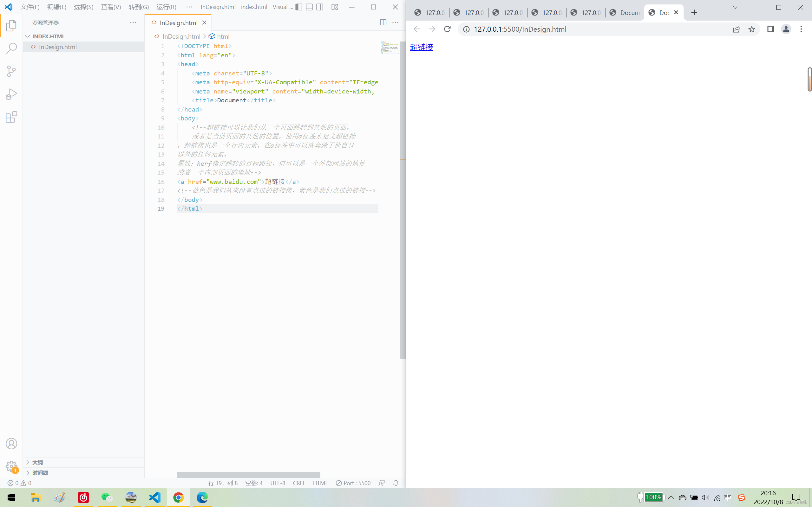
Task: Open Run and Debug view
Action: point(11,94)
